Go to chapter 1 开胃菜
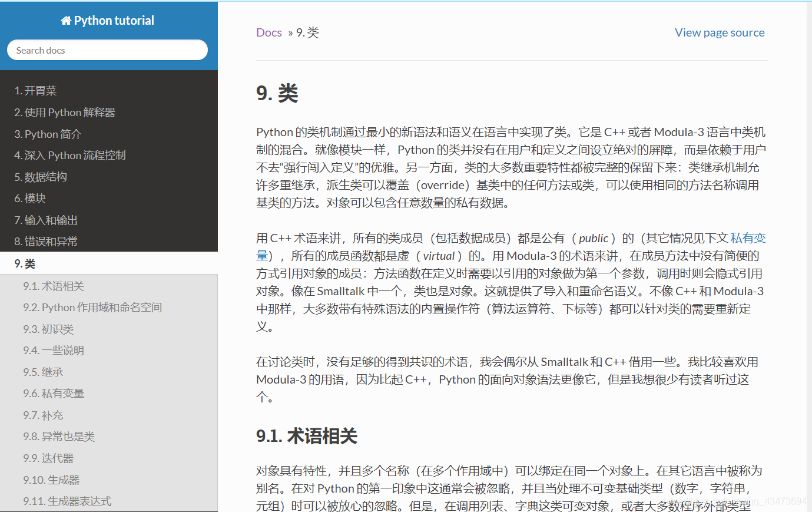The width and height of the screenshot is (812, 512). click(35, 90)
